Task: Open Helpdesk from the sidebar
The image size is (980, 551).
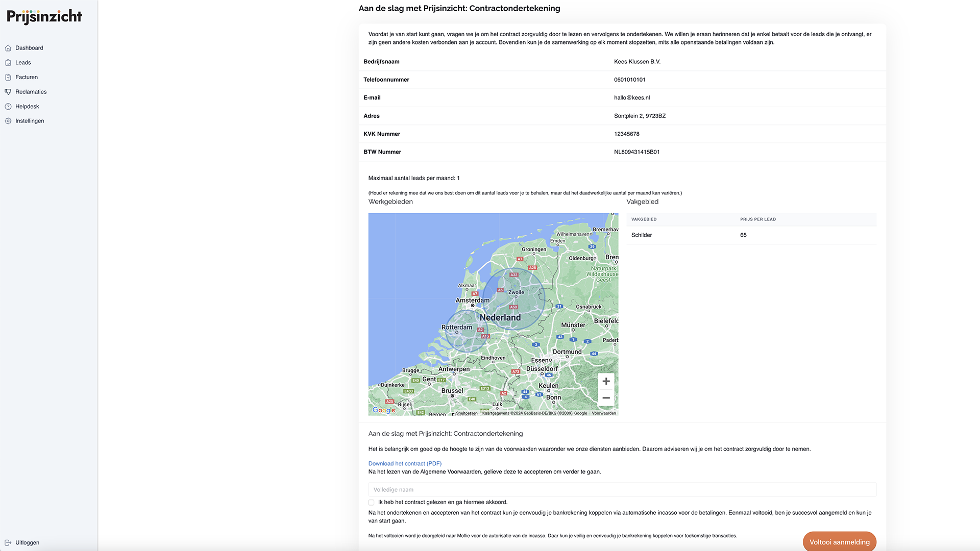Action: tap(27, 107)
